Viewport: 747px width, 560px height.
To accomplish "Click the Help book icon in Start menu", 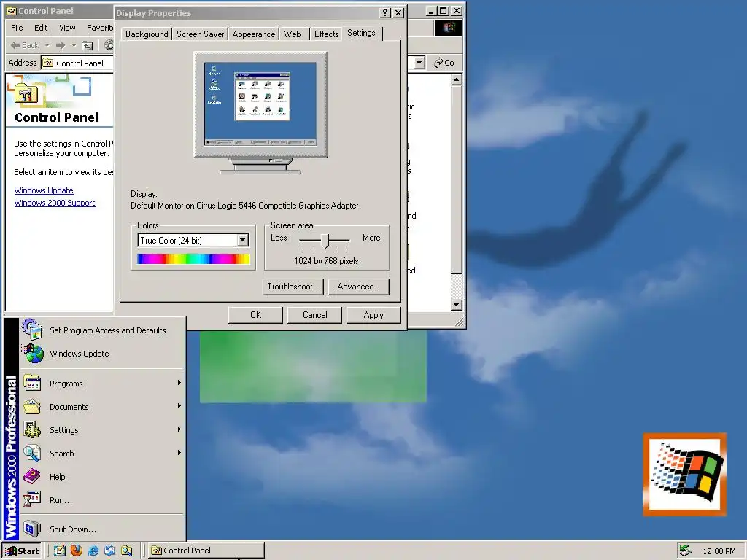I will pos(32,477).
